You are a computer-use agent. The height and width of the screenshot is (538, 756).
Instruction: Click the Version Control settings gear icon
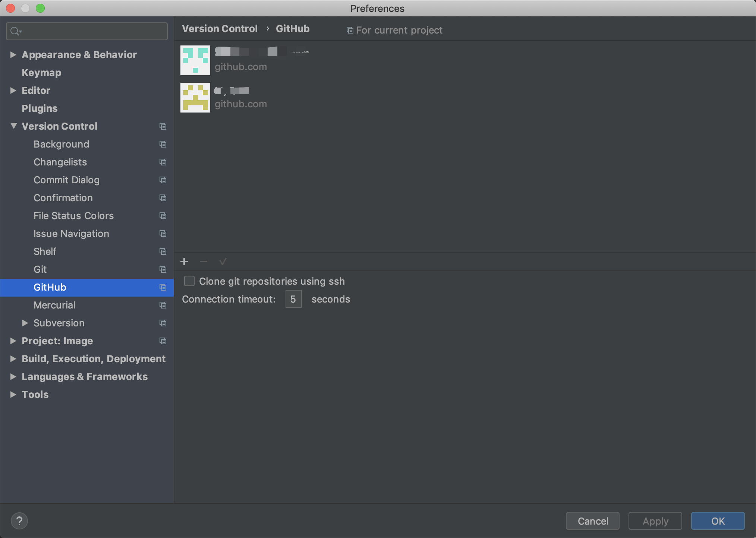tap(163, 126)
